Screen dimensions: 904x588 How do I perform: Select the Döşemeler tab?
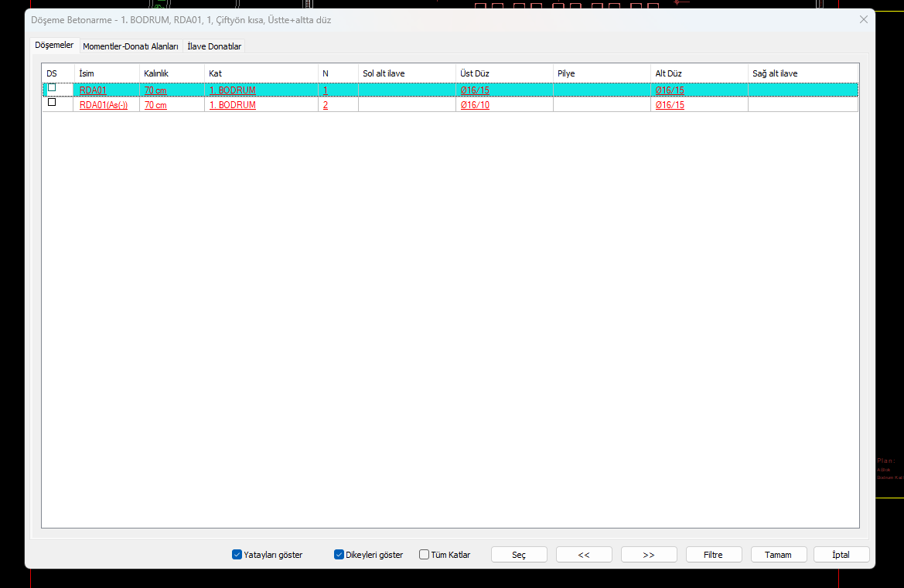click(54, 45)
